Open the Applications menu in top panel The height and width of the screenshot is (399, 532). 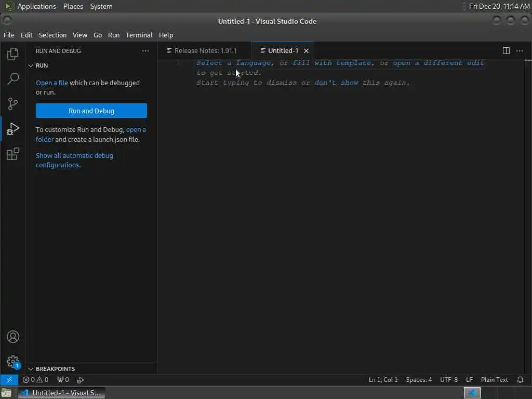point(37,6)
